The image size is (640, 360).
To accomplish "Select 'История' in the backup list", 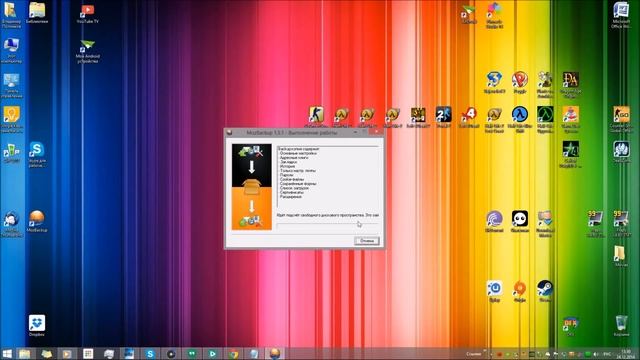I will (288, 167).
